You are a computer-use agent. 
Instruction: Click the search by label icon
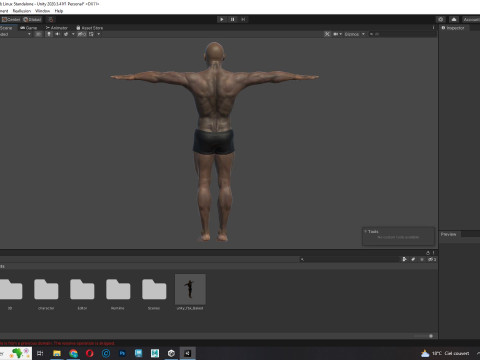(413, 259)
